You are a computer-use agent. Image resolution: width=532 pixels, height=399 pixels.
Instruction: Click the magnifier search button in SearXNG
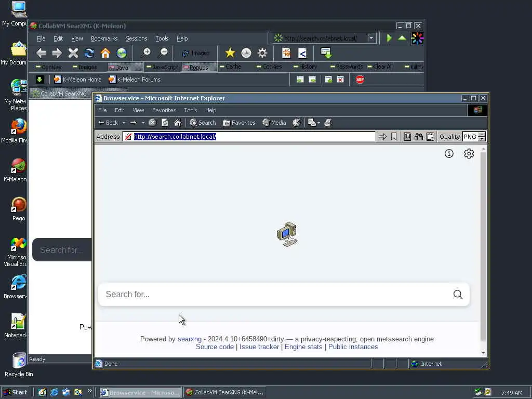(x=458, y=294)
